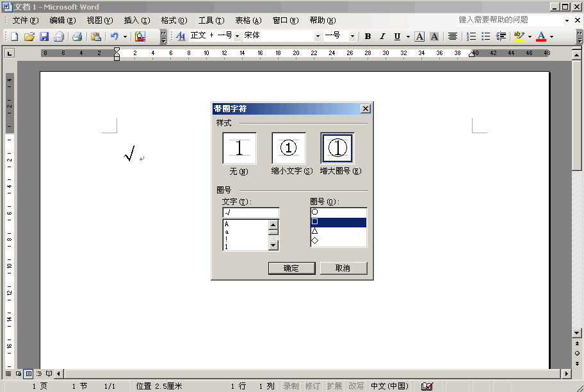Select character 'A' in the text list
Viewport: 584px width, 392px height.
coord(245,224)
